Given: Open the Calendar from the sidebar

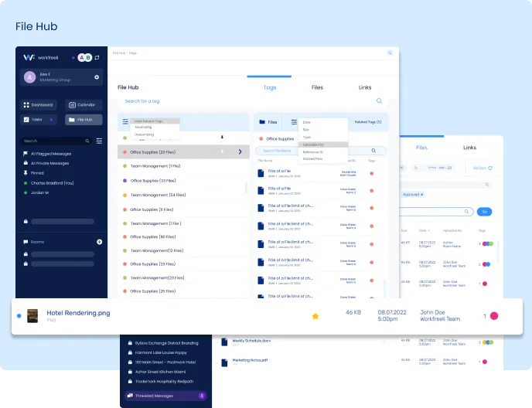Looking at the screenshot, I should point(84,105).
